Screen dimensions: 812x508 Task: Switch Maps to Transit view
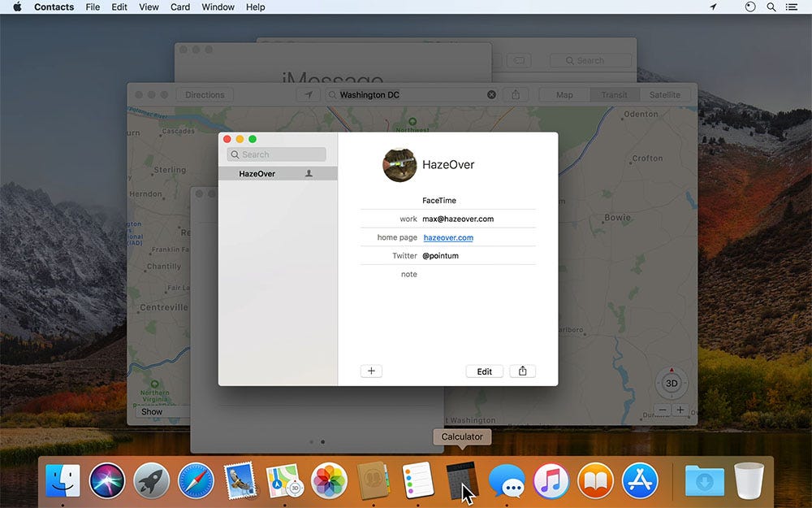click(x=614, y=95)
